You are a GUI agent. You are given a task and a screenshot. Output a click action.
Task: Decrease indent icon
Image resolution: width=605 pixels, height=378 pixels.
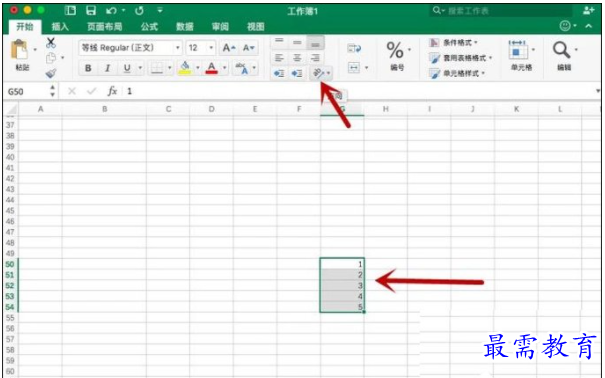(279, 73)
